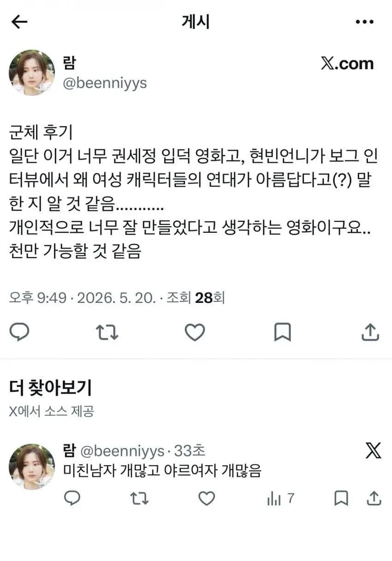This screenshot has height=561, width=392.
Task: Share the main post
Action: (370, 332)
